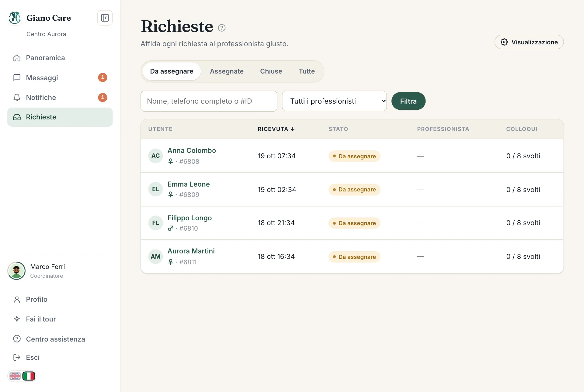Image resolution: width=584 pixels, height=392 pixels.
Task: Collapse the sidebar panel icon
Action: pos(105,18)
